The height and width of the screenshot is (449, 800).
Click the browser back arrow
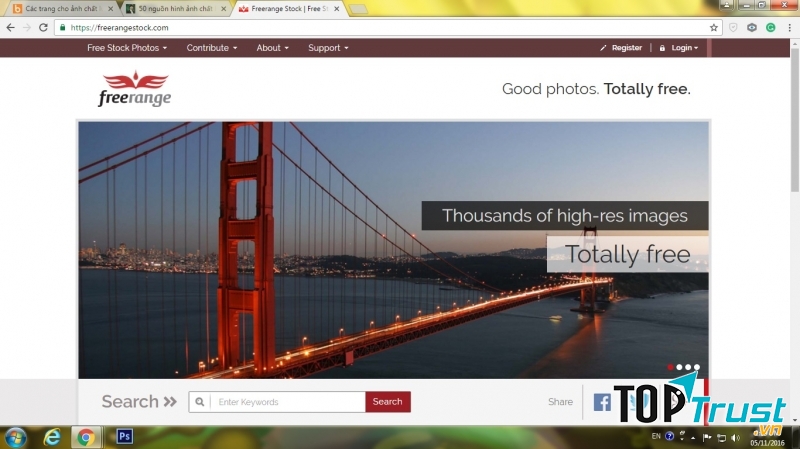[x=10, y=27]
